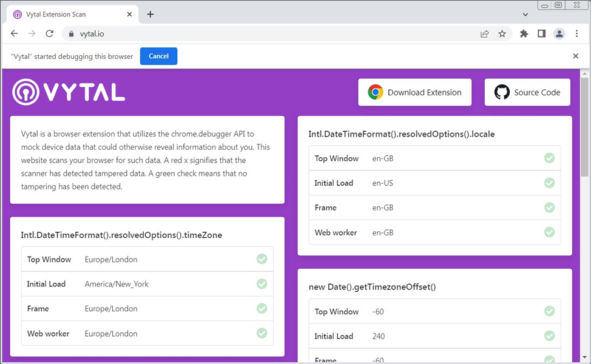Click green check for timeZone Web worker
591x364 pixels.
262,333
